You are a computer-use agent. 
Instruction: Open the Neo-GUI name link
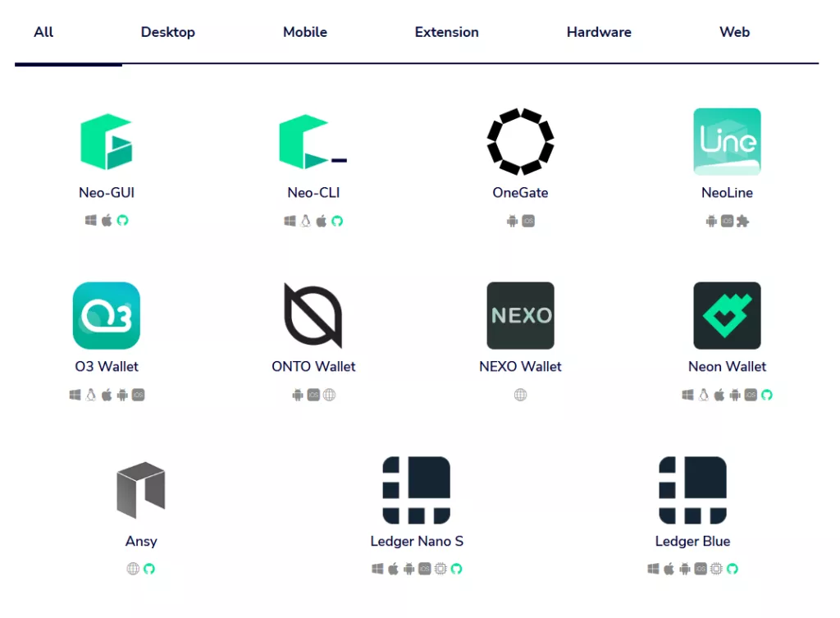coord(106,192)
